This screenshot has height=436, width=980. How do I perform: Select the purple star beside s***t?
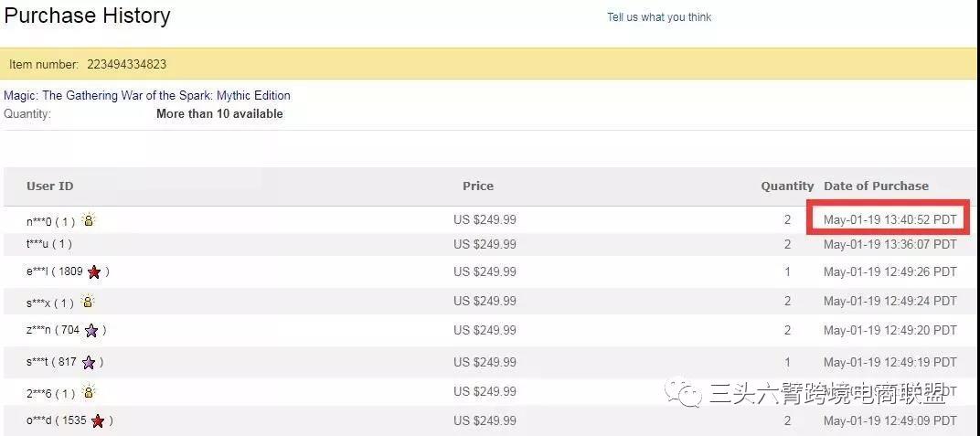coord(89,363)
